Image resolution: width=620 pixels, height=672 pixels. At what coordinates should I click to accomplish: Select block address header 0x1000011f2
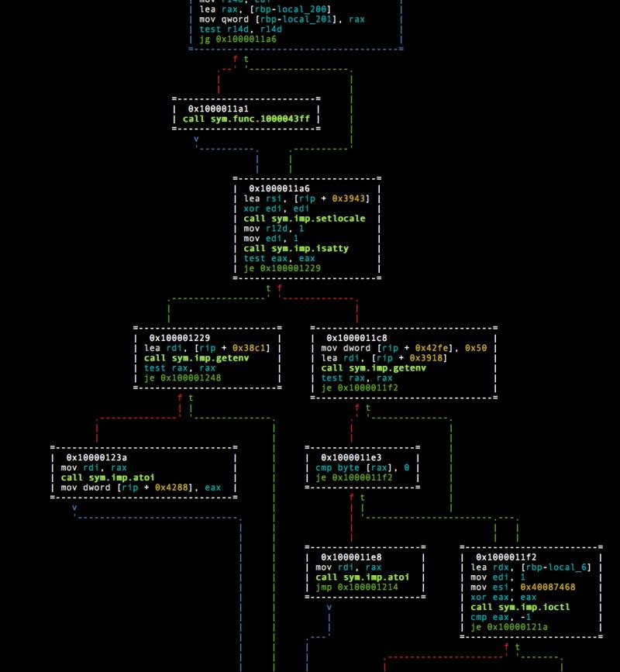pyautogui.click(x=506, y=557)
